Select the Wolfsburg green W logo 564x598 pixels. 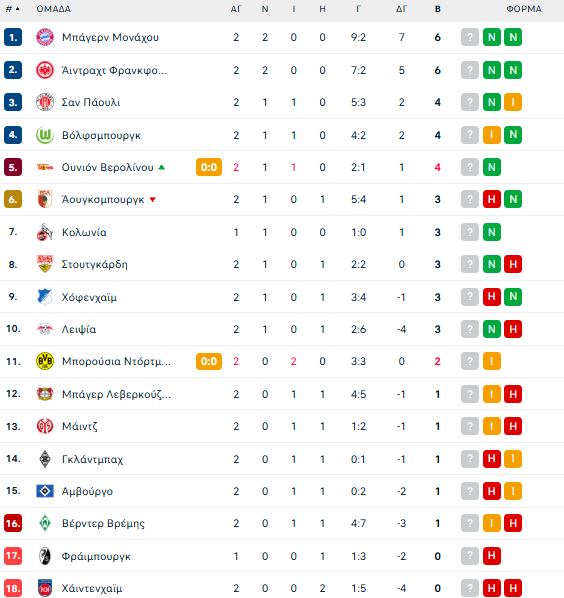point(45,135)
